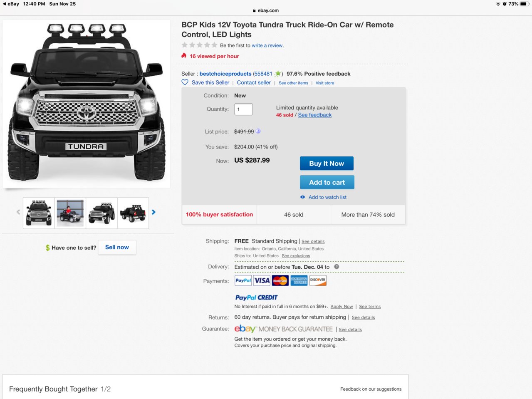Click the PayPal payment logo
The height and width of the screenshot is (399, 532).
(243, 280)
